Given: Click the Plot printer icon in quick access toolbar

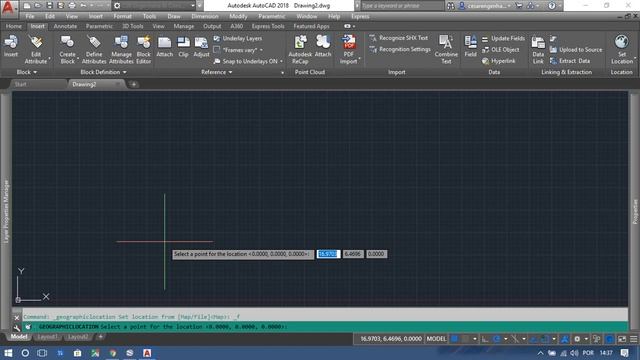Looking at the screenshot, I should [72, 6].
